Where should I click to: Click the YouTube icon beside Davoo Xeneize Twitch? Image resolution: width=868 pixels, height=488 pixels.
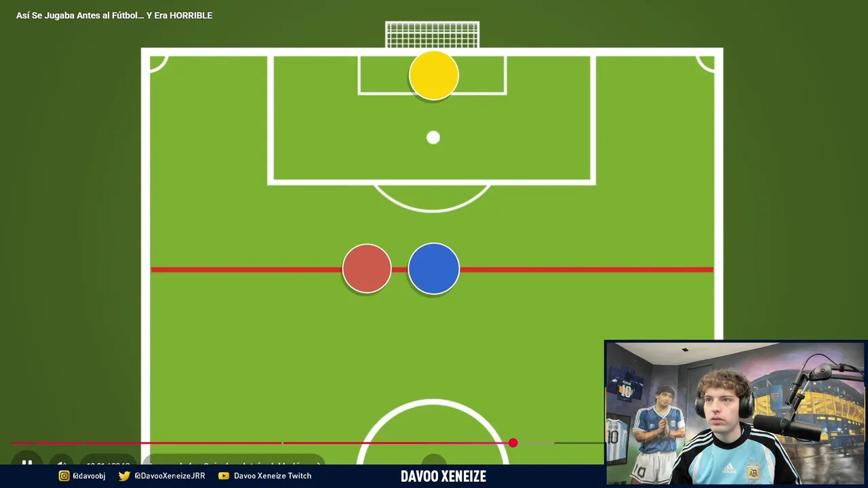[224, 476]
